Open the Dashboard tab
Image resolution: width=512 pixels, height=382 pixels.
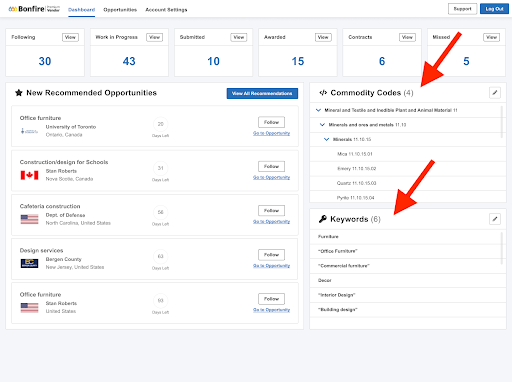[x=81, y=10]
